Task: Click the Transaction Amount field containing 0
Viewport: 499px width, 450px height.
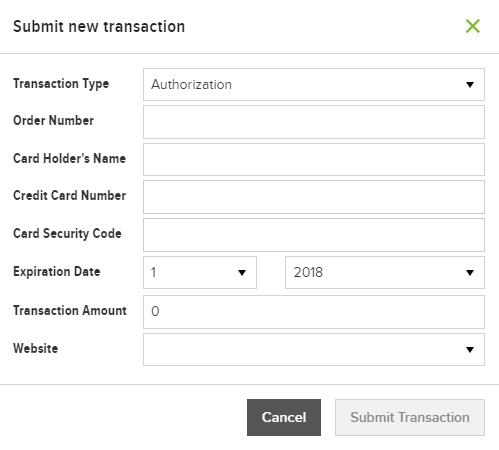Action: click(314, 312)
